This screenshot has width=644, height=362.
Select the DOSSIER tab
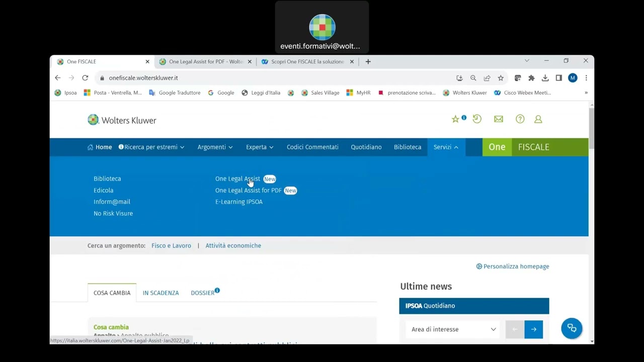coord(203,293)
